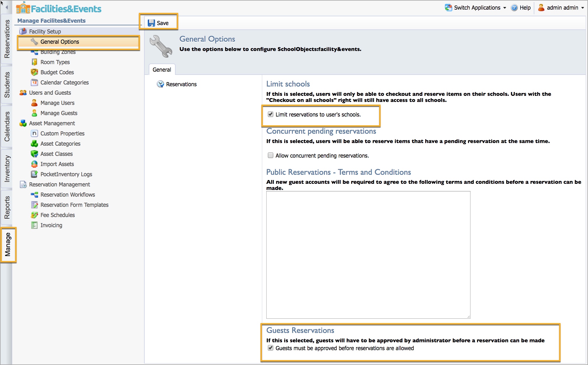Open the Help link
Screen dimensions: 588x365
525,8
